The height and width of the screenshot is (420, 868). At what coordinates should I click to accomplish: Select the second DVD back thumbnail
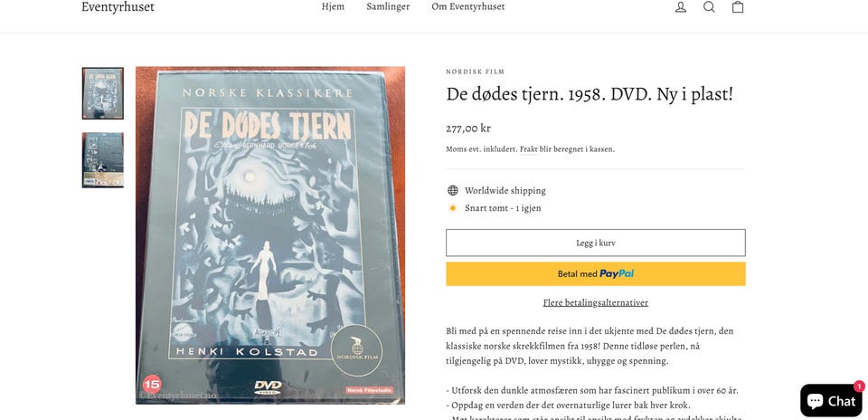point(103,160)
